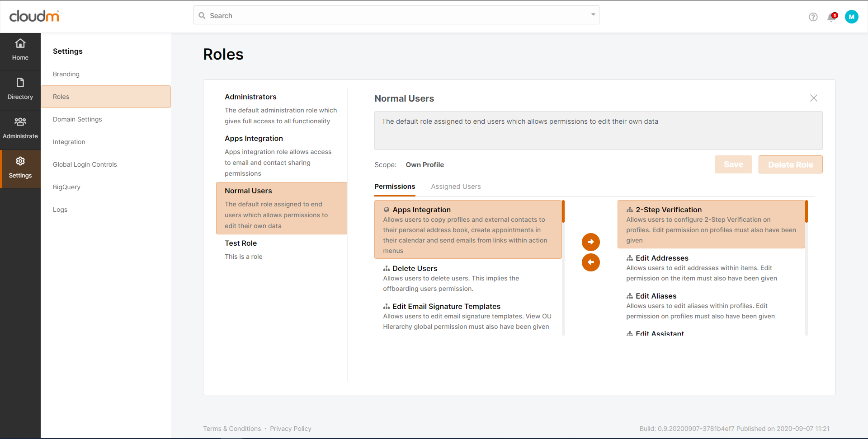Close the Normal Users role panel
This screenshot has height=439, width=868.
813,98
